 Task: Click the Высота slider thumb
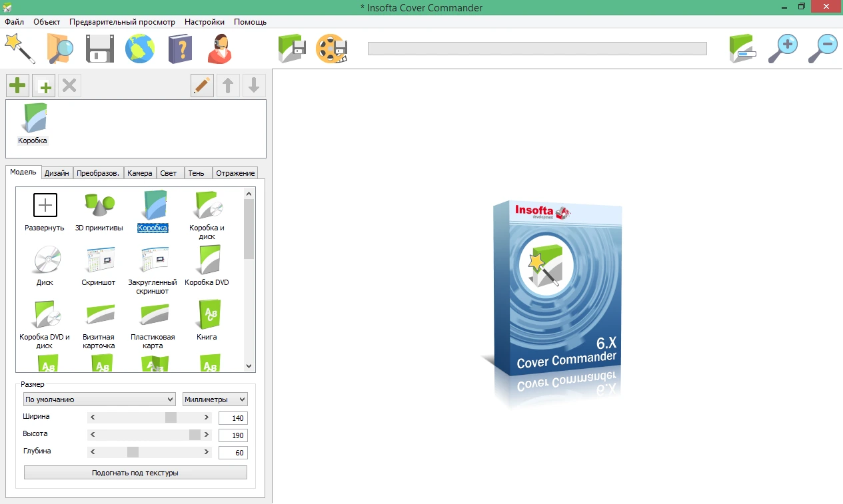point(195,435)
